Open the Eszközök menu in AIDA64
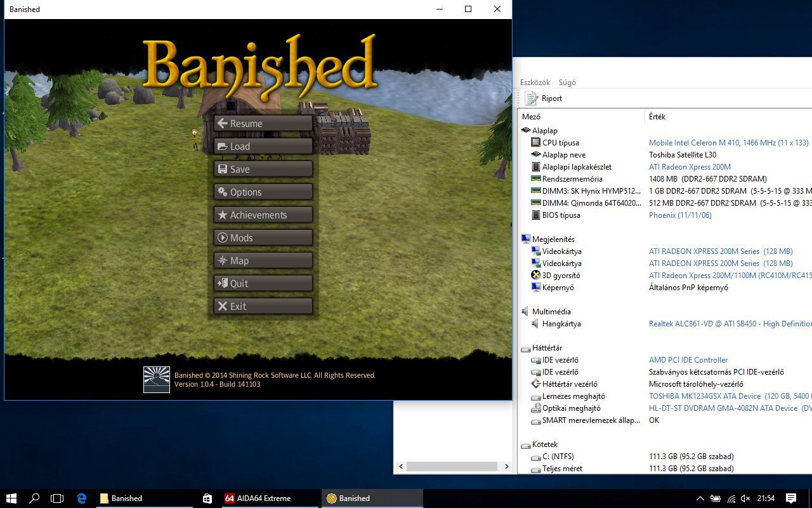The height and width of the screenshot is (508, 812). (x=535, y=83)
